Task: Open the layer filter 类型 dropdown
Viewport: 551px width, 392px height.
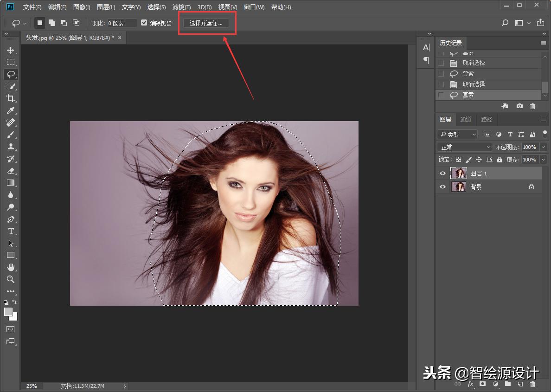Action: [457, 134]
